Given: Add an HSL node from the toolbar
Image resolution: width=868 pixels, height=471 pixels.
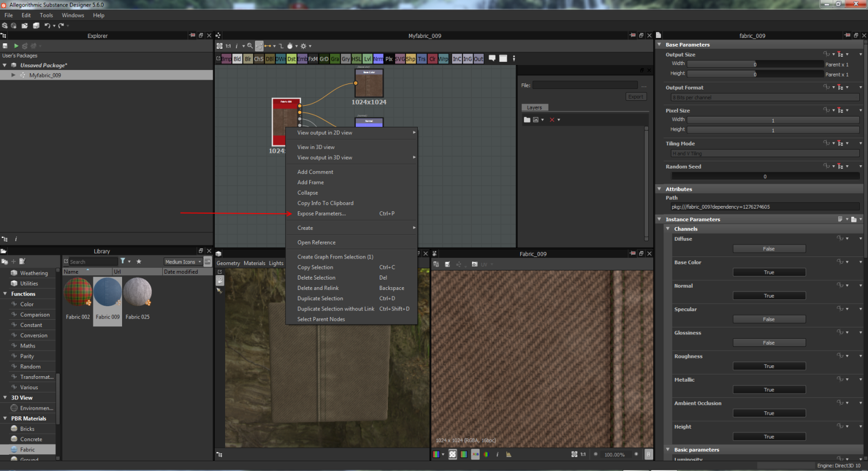Looking at the screenshot, I should click(356, 59).
